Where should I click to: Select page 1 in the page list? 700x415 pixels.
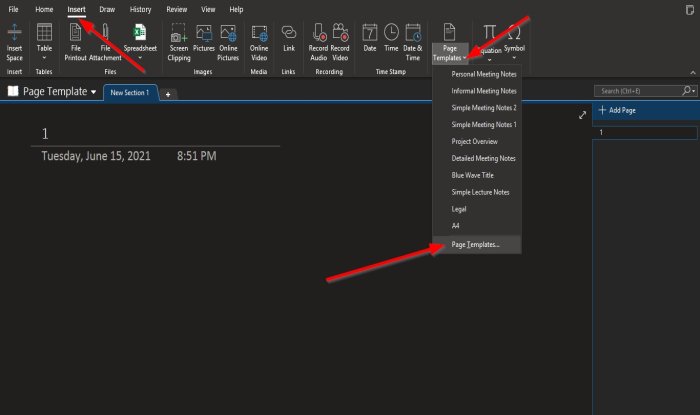[646, 133]
